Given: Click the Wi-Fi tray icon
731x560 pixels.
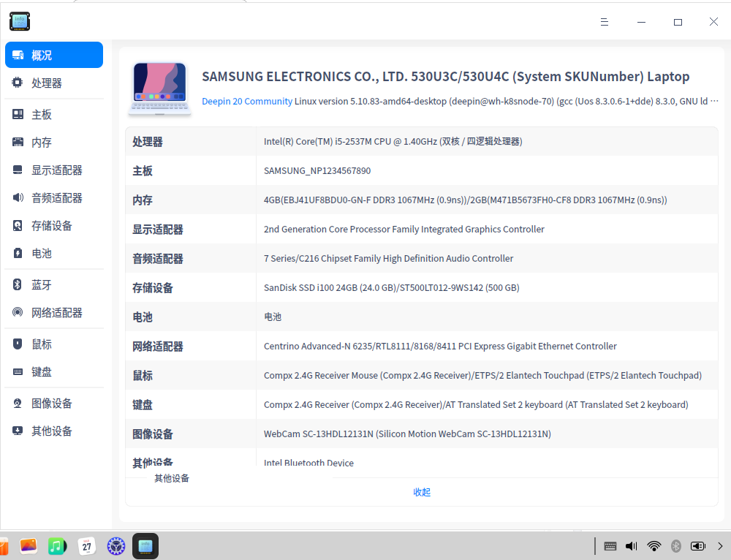Looking at the screenshot, I should click(654, 546).
